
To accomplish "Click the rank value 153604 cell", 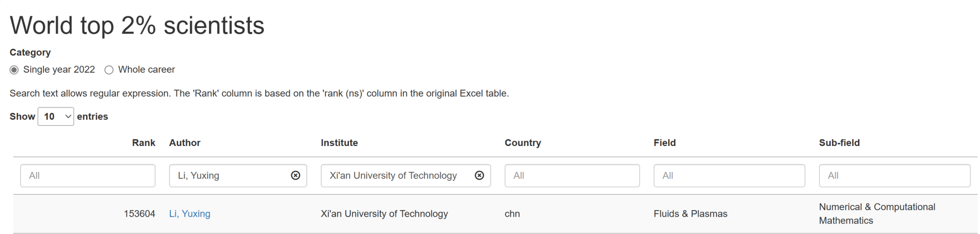I will [139, 214].
